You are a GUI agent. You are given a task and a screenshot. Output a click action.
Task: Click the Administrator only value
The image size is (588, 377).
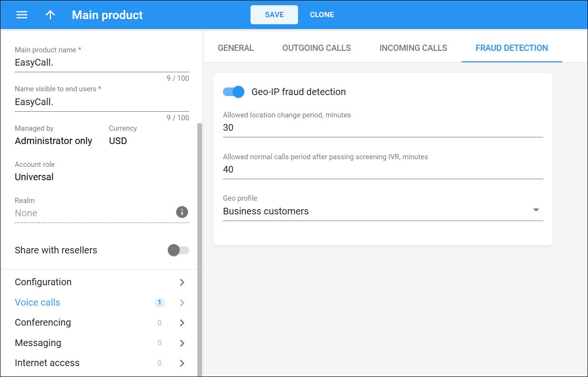coord(53,141)
